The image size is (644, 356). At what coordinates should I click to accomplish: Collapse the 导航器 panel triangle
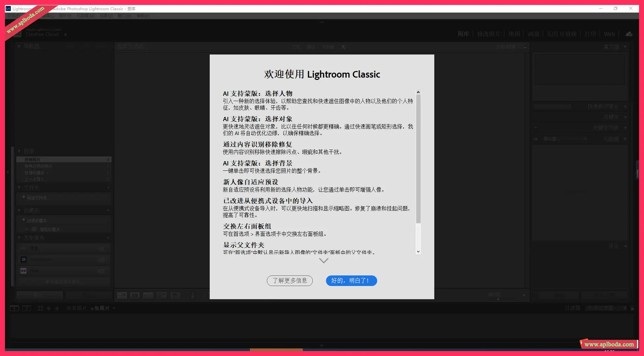pyautogui.click(x=19, y=46)
